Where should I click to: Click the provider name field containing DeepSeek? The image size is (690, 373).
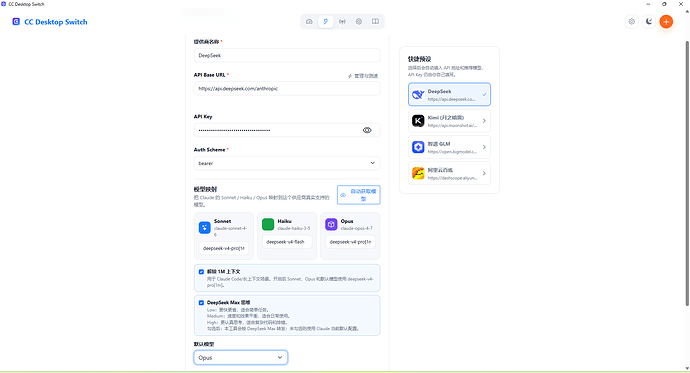[x=287, y=55]
